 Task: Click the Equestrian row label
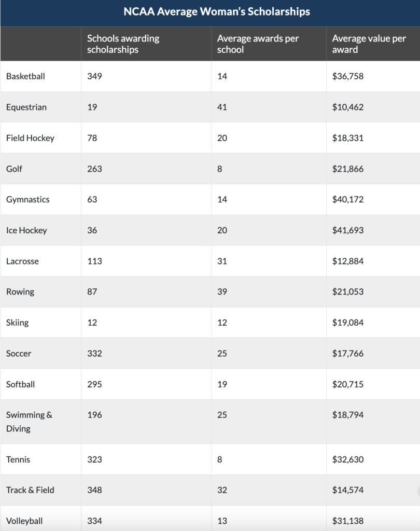(x=26, y=107)
